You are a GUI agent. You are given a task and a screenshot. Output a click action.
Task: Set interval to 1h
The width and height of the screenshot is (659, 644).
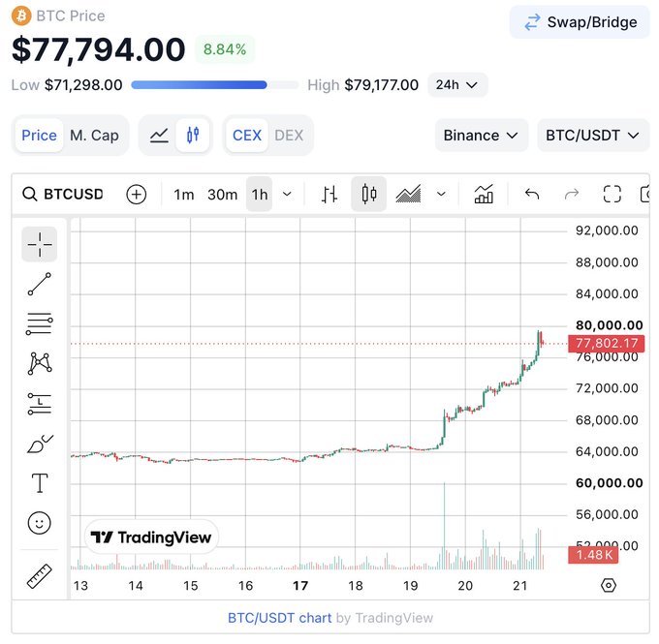pos(260,195)
